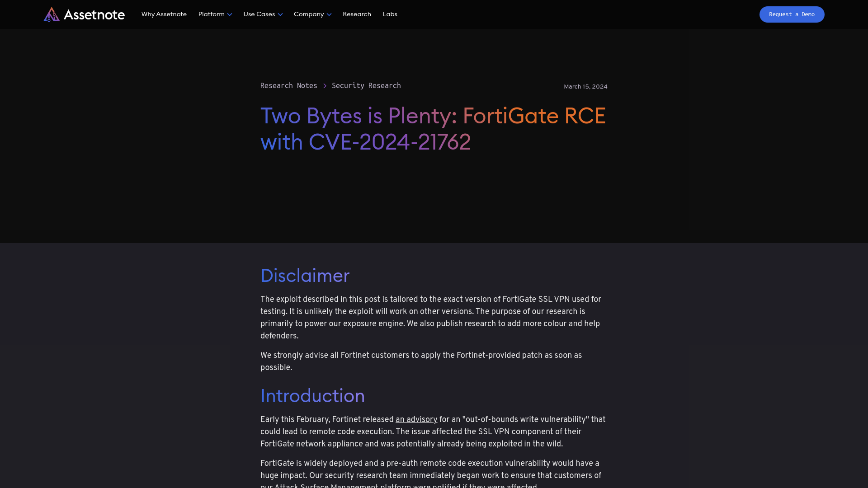Screen dimensions: 868x488
Task: Click the Company dropdown chevron
Action: (x=329, y=14)
